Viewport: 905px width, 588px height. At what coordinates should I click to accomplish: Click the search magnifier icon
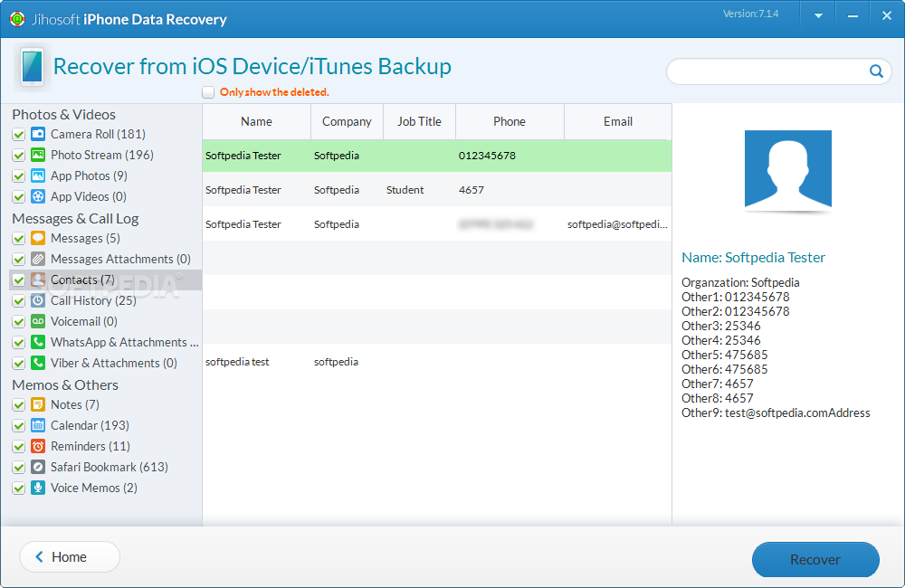[876, 71]
